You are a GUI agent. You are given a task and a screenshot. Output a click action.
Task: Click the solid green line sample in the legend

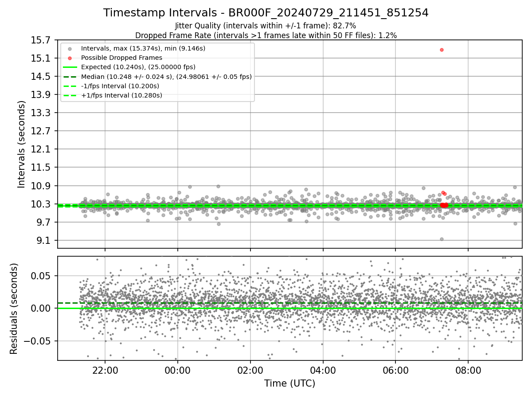click(x=70, y=67)
